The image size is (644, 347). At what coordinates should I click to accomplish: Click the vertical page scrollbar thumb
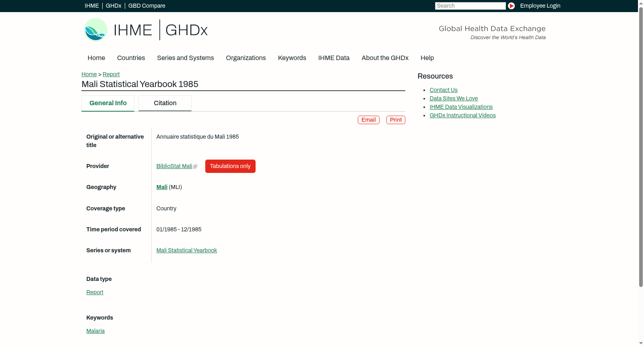[x=641, y=147]
